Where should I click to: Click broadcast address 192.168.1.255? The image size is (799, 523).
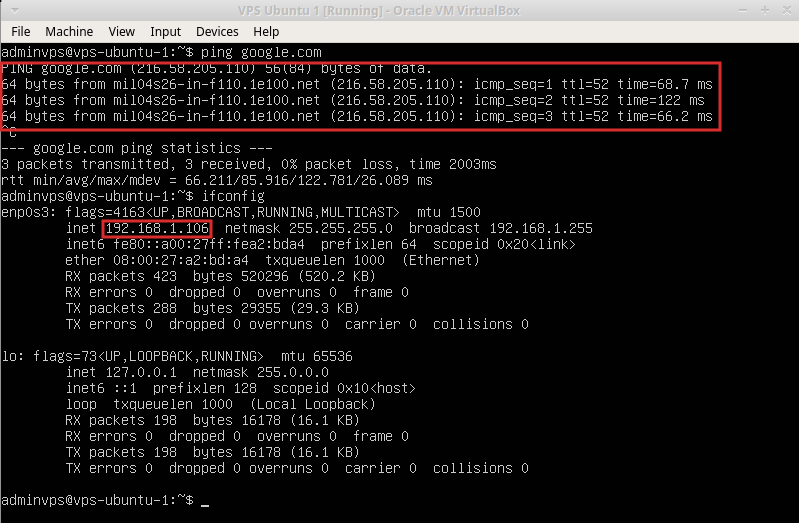coord(541,228)
